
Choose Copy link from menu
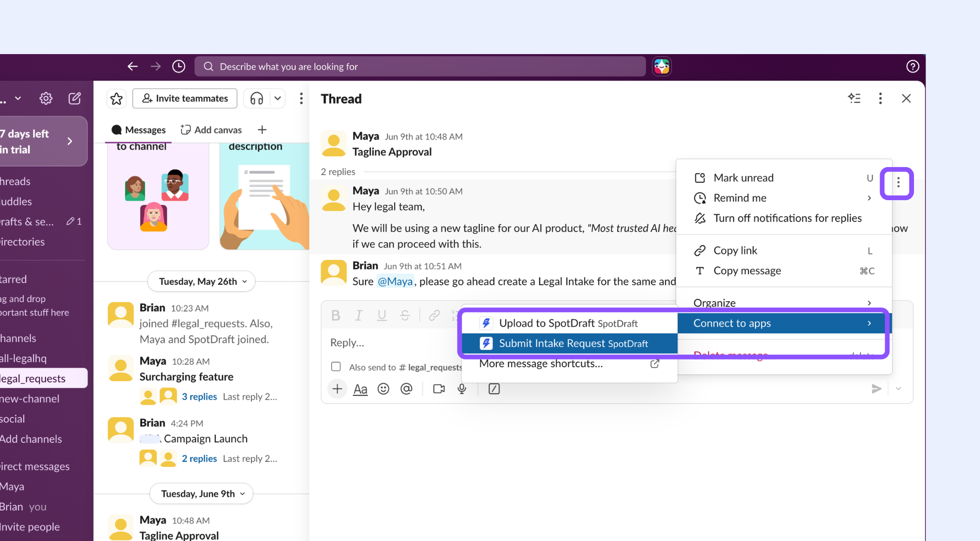coord(784,251)
